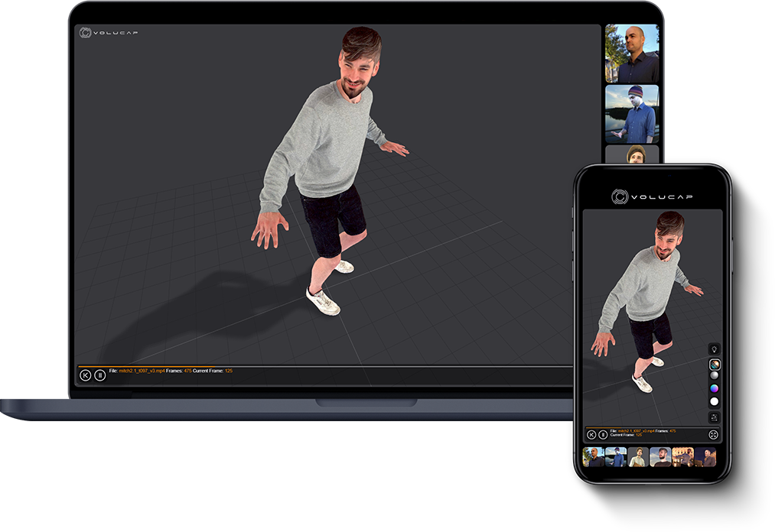Select the gray clay sphere on the phone

(x=715, y=376)
